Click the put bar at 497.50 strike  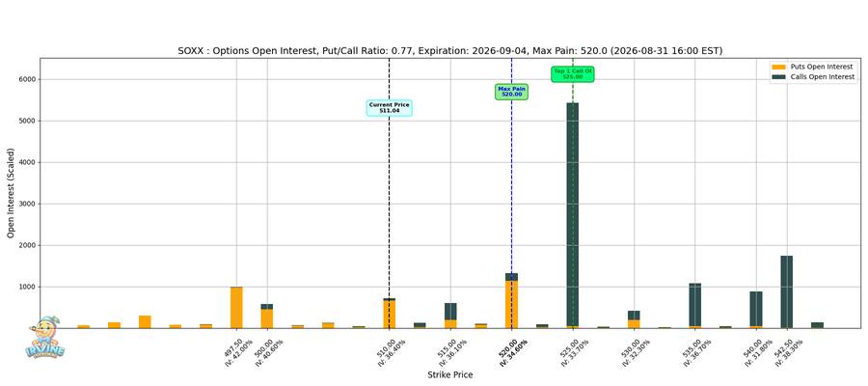pos(236,308)
